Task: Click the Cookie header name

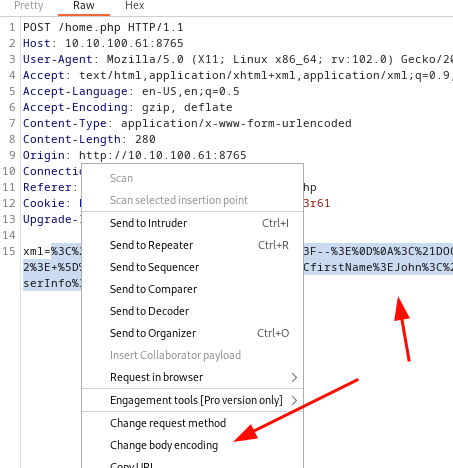Action: pos(44,203)
